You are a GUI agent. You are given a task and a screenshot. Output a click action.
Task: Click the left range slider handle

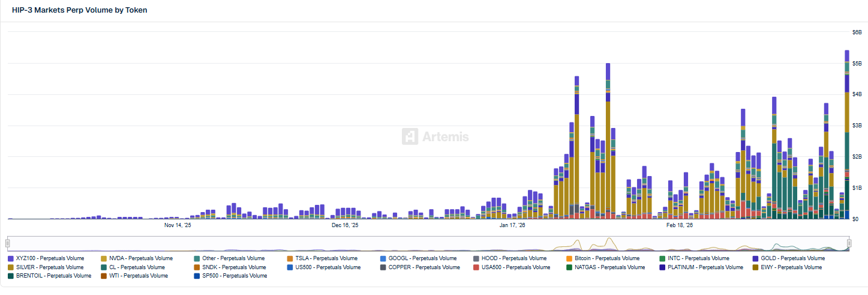[x=8, y=243]
